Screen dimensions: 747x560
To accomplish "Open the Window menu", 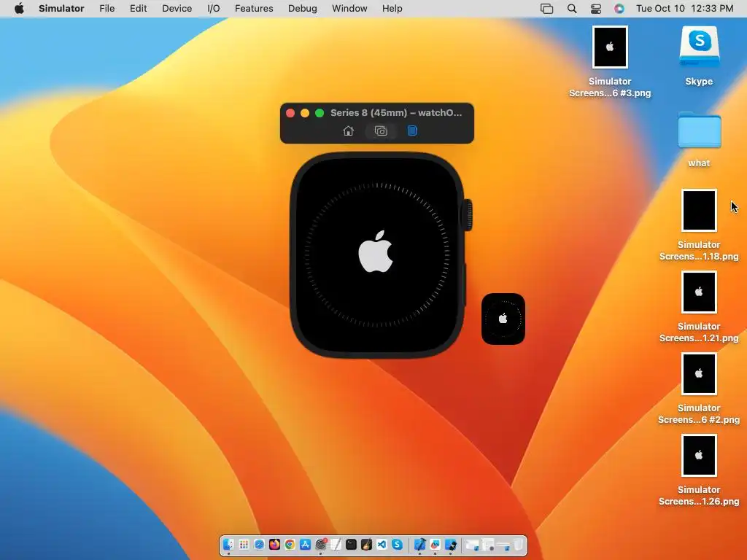I will 349,9.
